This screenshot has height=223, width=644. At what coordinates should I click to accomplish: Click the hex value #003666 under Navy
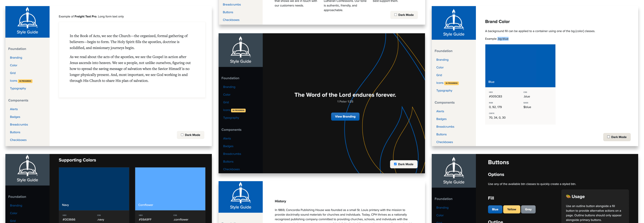69,220
